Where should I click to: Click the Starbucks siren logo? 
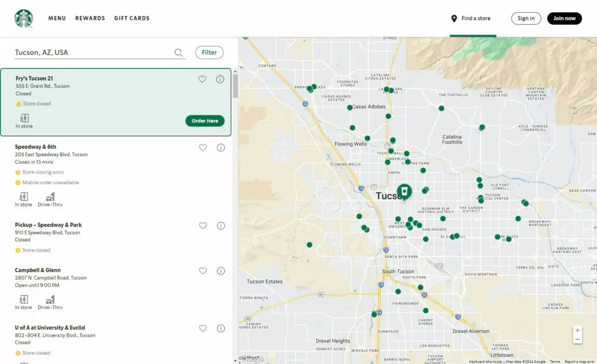pos(23,18)
